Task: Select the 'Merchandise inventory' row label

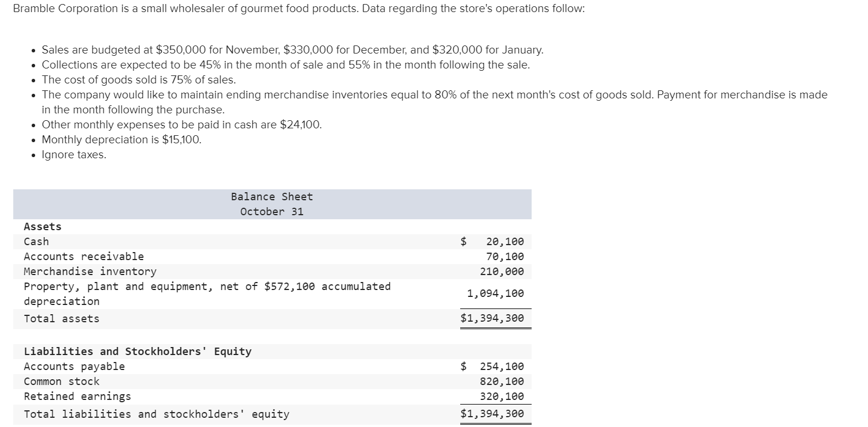Action: coord(90,272)
